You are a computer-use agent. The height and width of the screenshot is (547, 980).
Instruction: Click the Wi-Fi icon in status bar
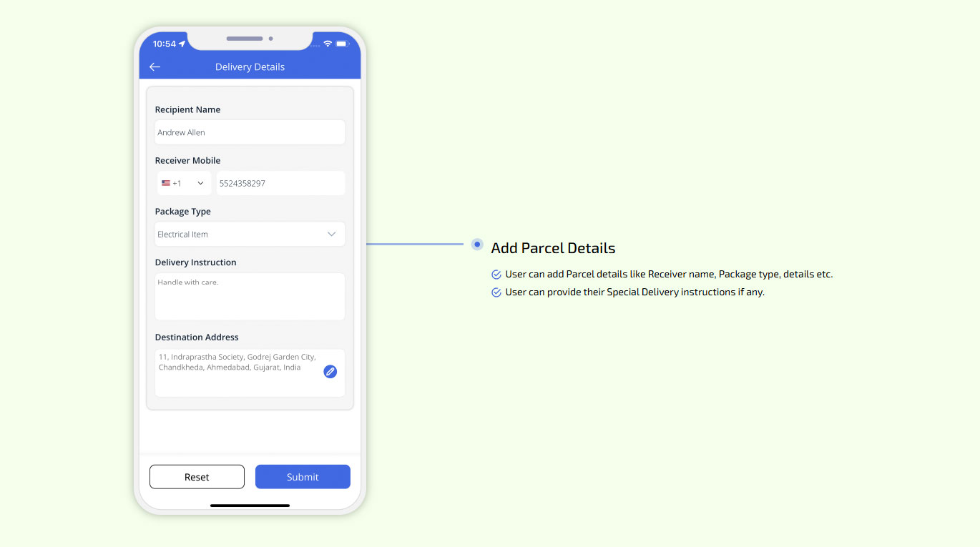pos(328,44)
